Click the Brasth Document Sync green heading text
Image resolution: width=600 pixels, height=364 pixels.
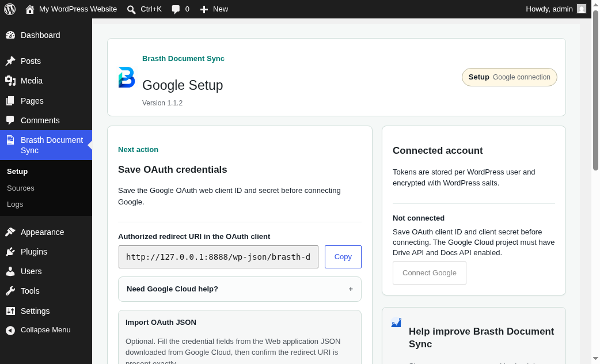[x=183, y=59]
